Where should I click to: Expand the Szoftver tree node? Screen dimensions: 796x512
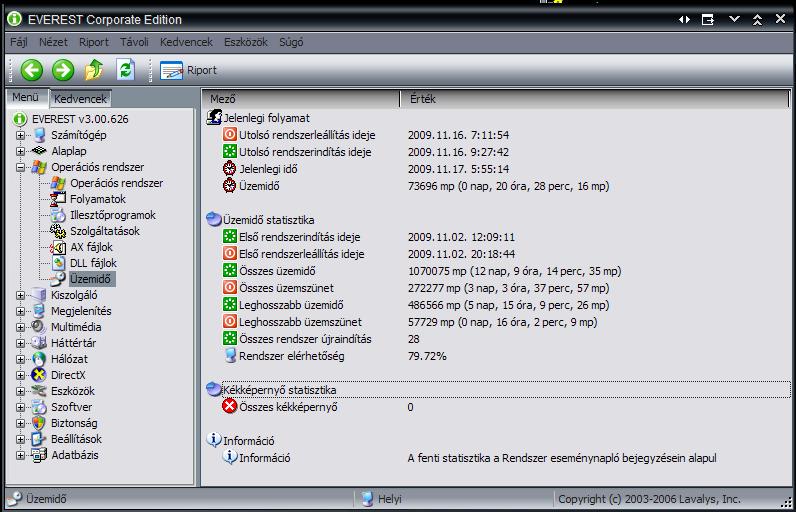click(20, 407)
